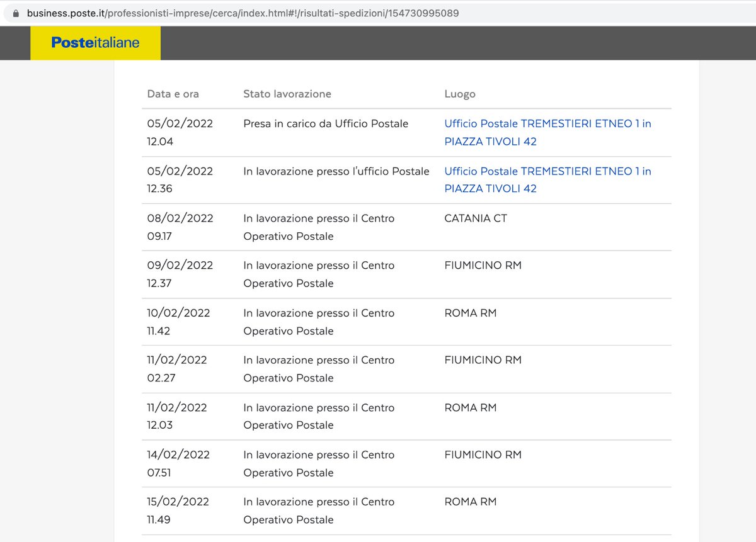Click 'ROMA RM' in the 15/02/2022 row
Viewport: 756px width, 542px height.
click(471, 502)
